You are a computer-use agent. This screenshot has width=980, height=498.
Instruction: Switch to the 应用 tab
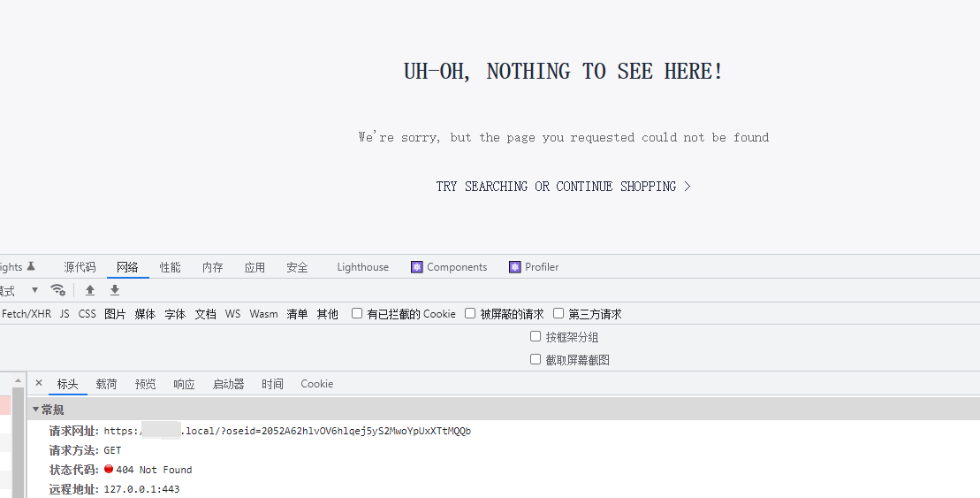coord(255,267)
